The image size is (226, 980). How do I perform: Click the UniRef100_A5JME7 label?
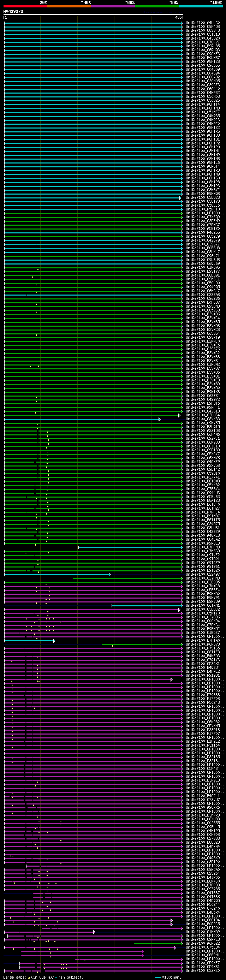(x=203, y=112)
